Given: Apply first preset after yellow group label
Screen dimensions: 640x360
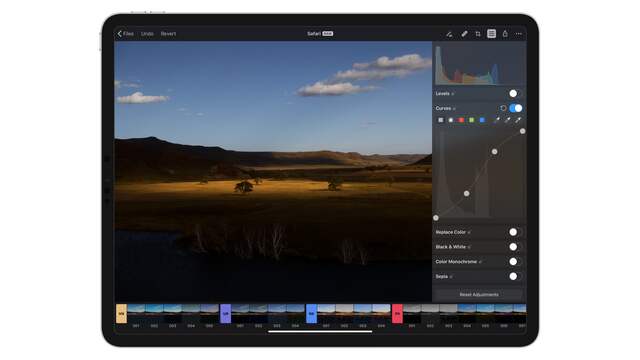Looking at the screenshot, I should [136, 313].
